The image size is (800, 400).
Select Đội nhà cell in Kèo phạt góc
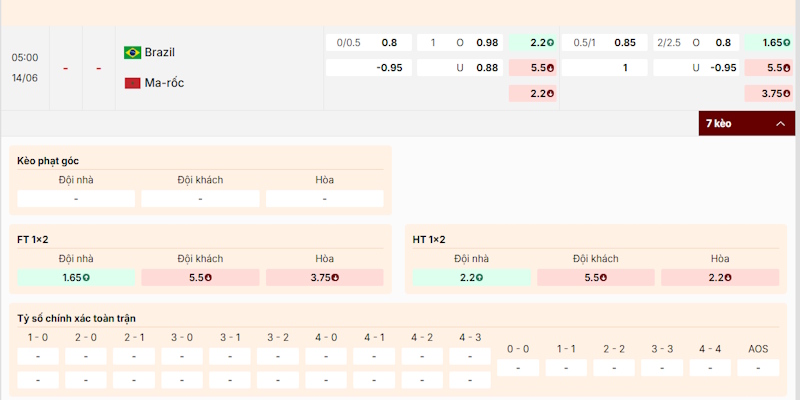[x=76, y=198]
